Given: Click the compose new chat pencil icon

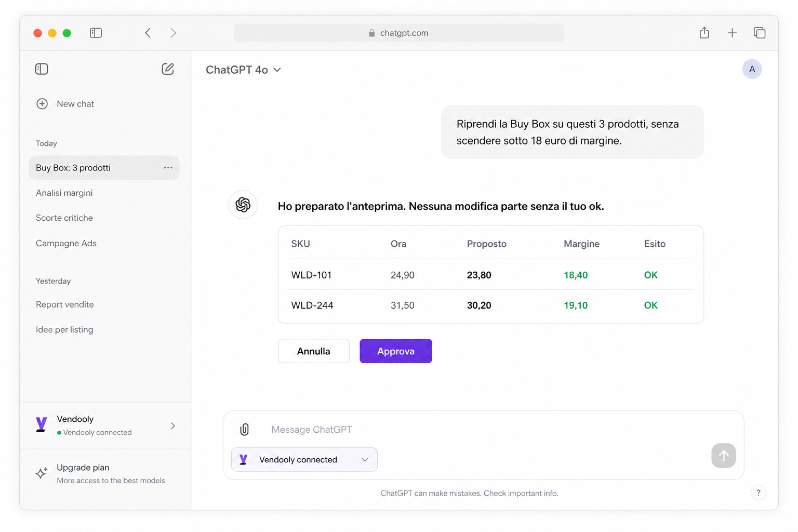Looking at the screenshot, I should tap(168, 69).
